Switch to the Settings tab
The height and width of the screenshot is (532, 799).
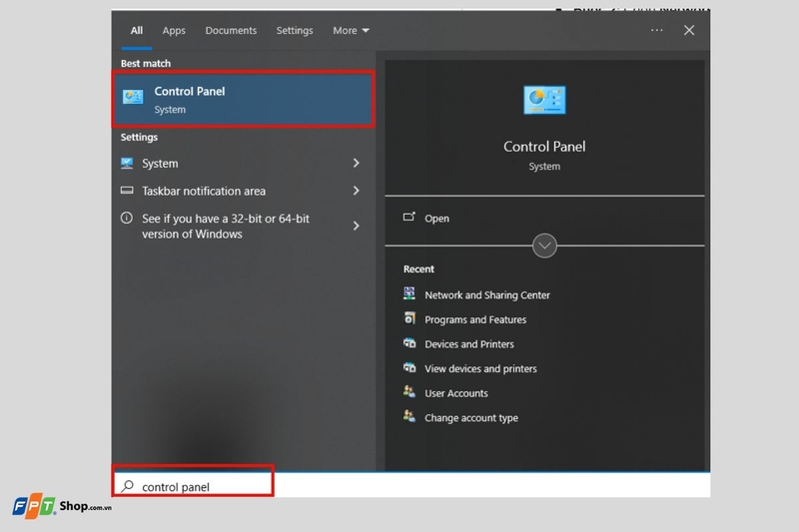(x=295, y=31)
